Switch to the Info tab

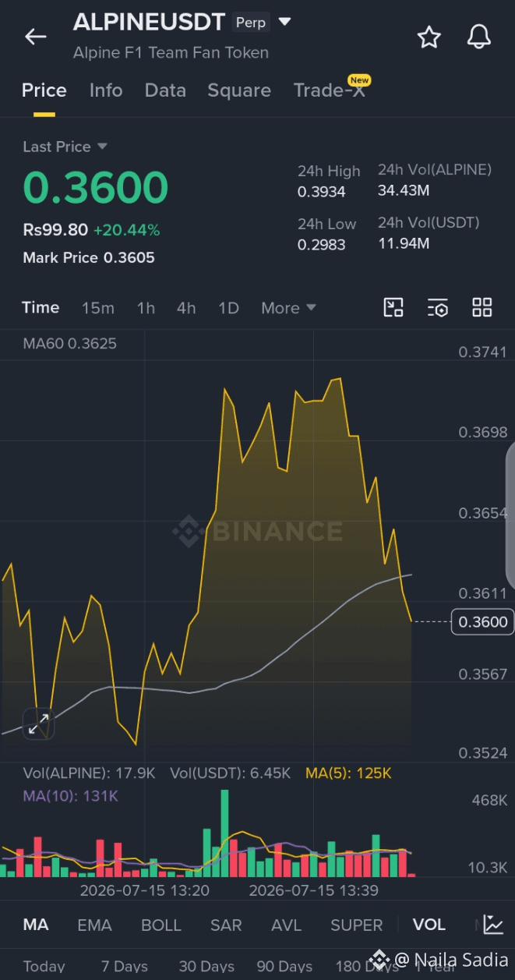click(106, 90)
